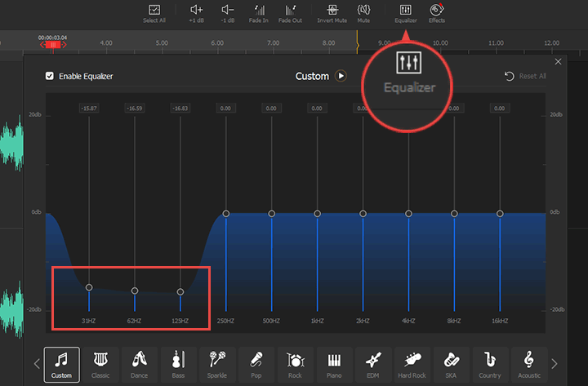Image resolution: width=588 pixels, height=386 pixels.
Task: Click the 2kHZ band slider handle
Action: point(363,214)
